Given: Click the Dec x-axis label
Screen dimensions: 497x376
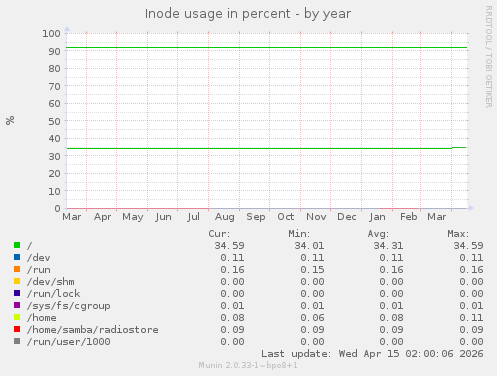Looking at the screenshot, I should point(347,217).
